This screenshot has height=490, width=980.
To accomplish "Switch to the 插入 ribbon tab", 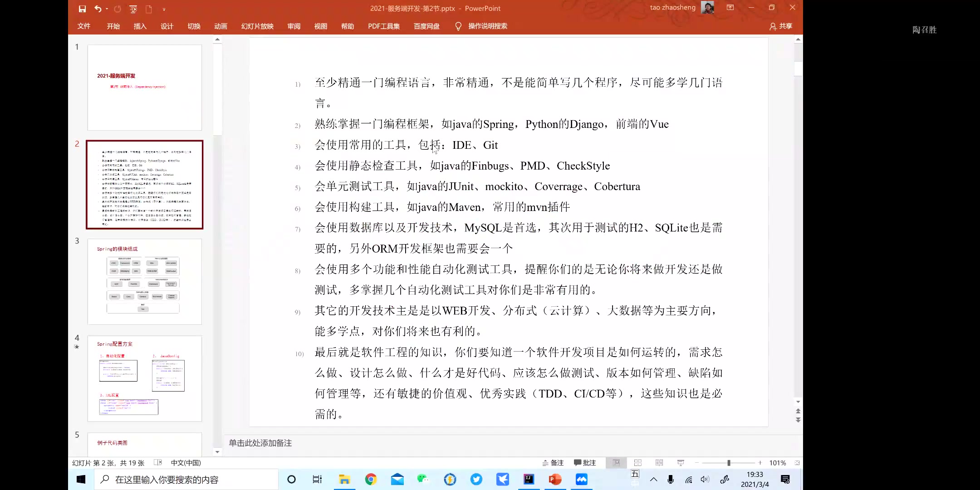I will 140,26.
